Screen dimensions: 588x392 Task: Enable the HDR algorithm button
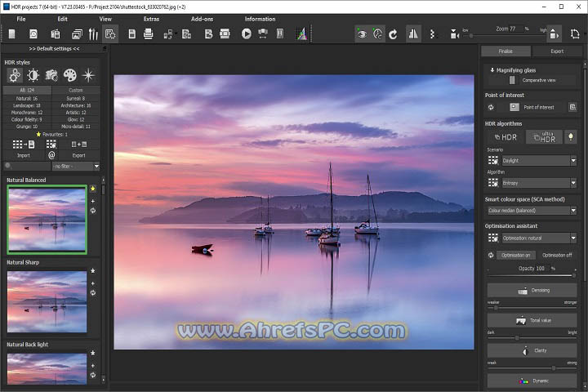506,137
